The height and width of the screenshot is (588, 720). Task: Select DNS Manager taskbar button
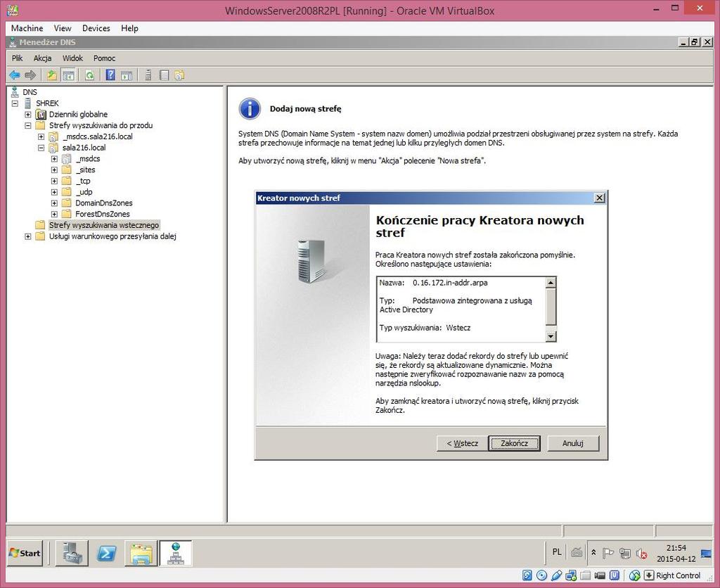point(175,553)
